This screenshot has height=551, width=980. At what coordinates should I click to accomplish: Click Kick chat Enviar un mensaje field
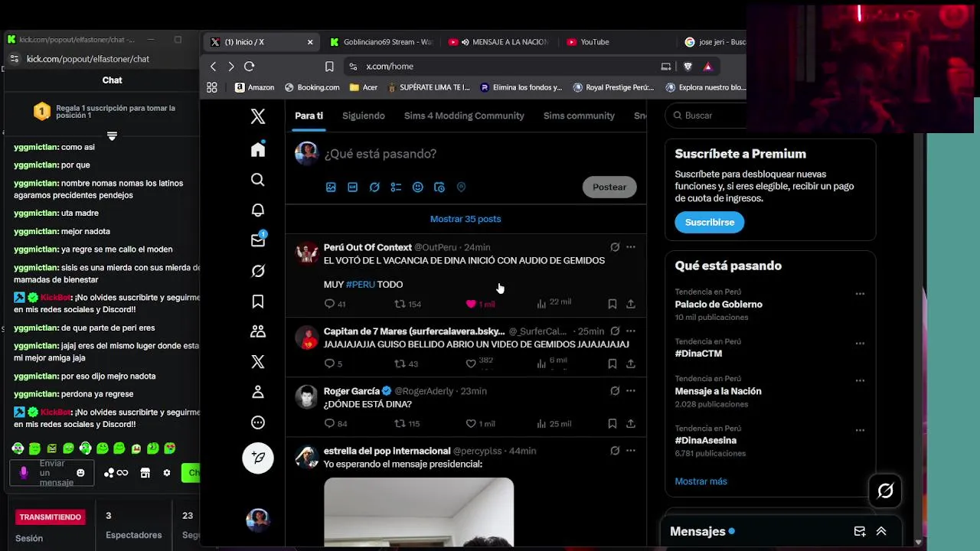click(x=52, y=473)
